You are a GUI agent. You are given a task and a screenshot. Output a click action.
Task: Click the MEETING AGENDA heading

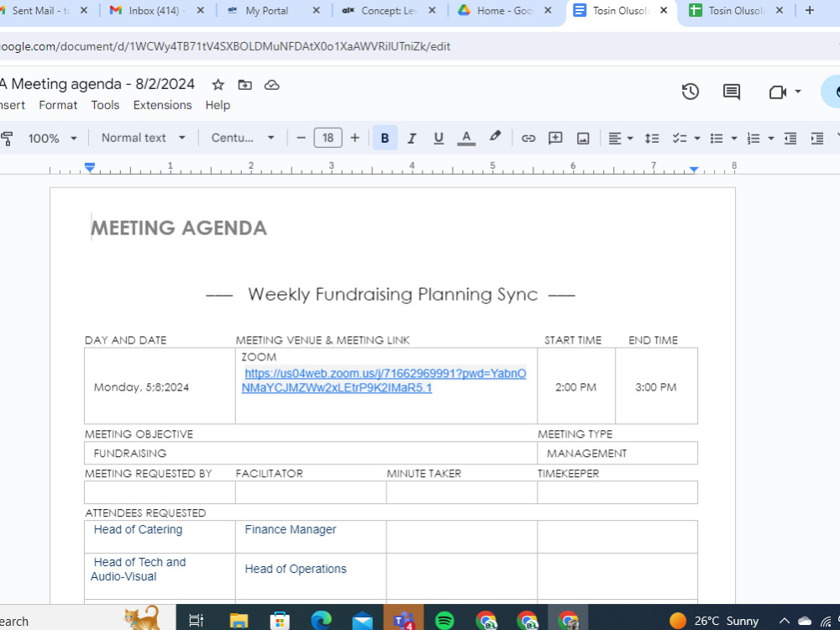[179, 228]
